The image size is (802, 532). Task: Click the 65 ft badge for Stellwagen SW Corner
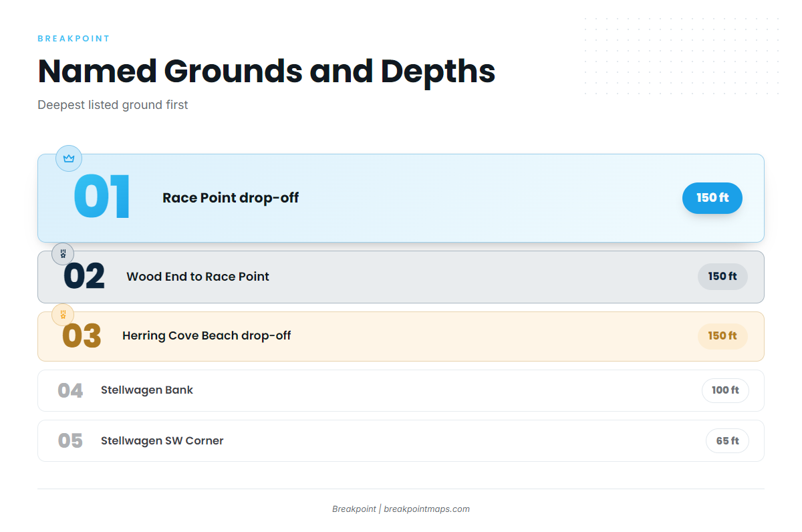[x=727, y=441]
